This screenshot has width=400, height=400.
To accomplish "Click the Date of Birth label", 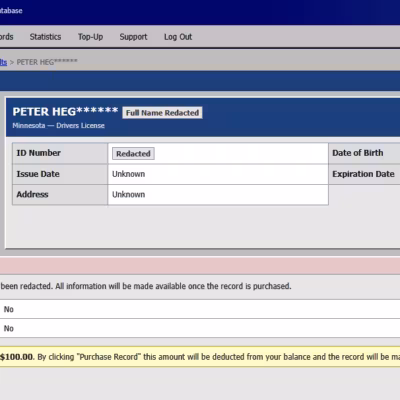I will [358, 153].
